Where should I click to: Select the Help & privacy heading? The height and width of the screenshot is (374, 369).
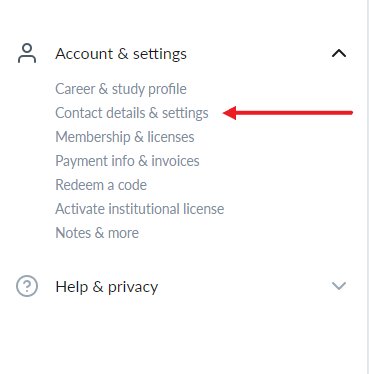(x=107, y=287)
